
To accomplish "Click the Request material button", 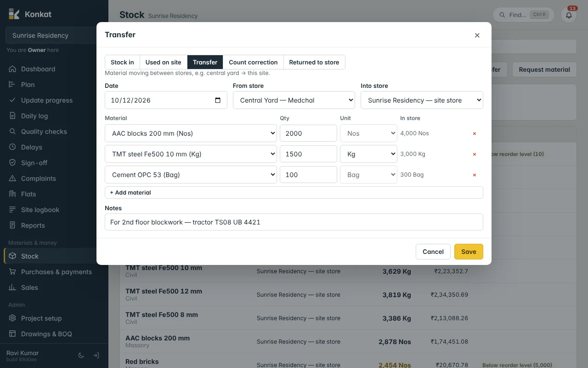I will point(544,69).
